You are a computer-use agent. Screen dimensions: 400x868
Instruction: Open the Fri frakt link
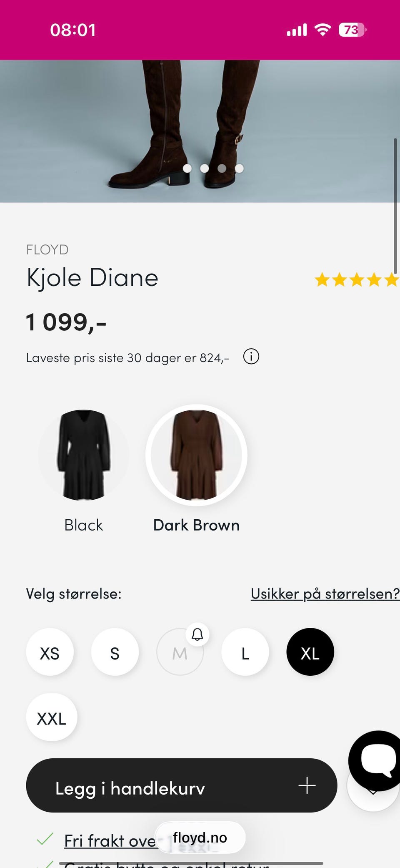click(x=110, y=840)
